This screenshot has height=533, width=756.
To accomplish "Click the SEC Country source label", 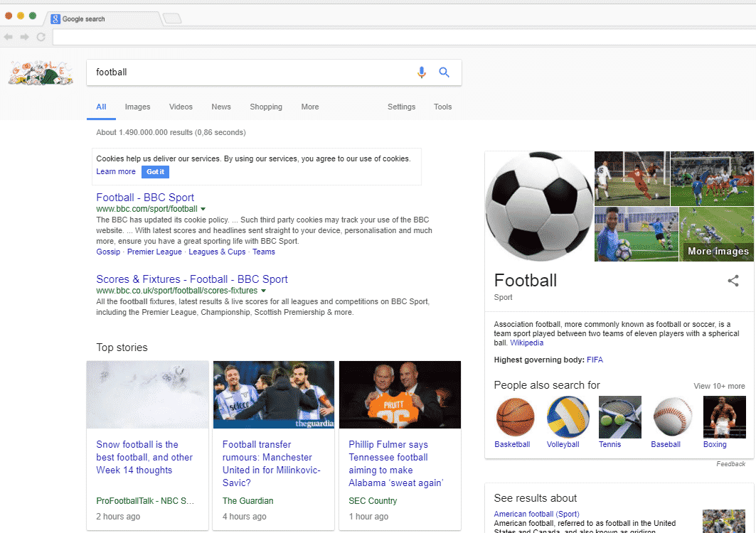I will pos(373,501).
